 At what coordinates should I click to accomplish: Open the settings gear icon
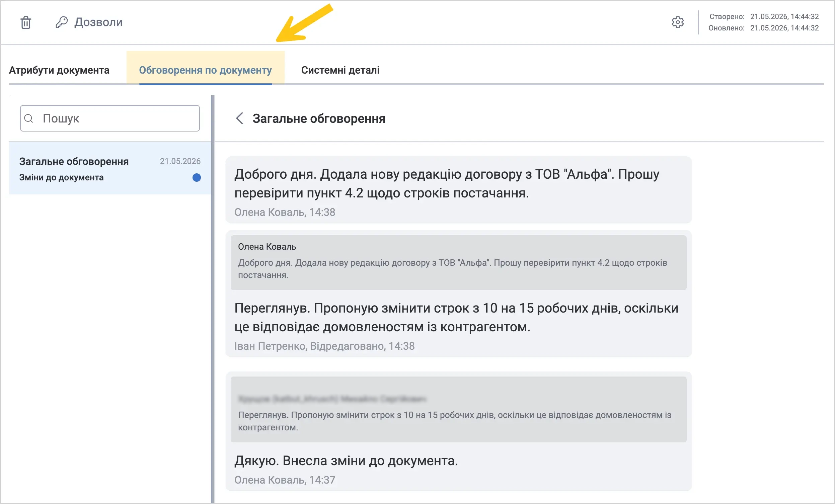click(678, 22)
